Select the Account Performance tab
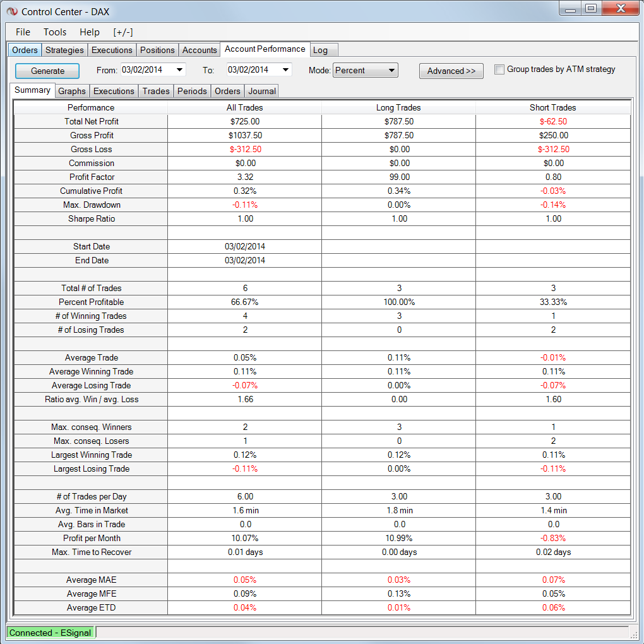The image size is (644, 644). pyautogui.click(x=265, y=49)
